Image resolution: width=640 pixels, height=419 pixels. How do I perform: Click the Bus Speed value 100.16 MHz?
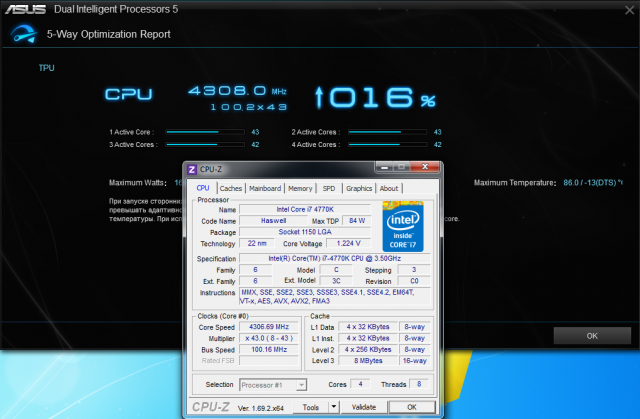269,350
